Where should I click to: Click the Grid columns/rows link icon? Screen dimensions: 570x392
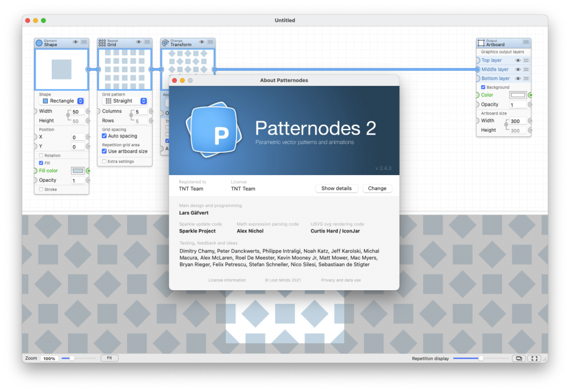(x=131, y=116)
